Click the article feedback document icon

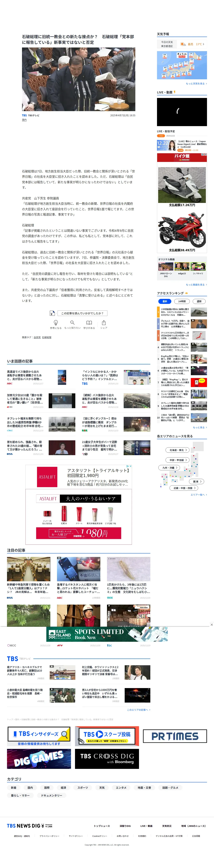52,313
